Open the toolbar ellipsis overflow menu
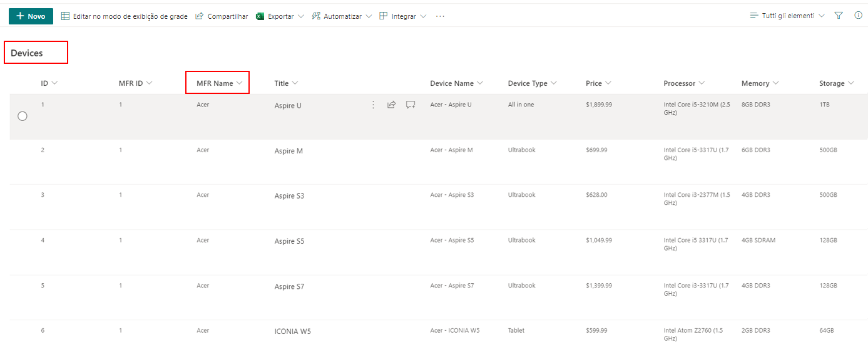Image resolution: width=868 pixels, height=359 pixels. coord(440,16)
